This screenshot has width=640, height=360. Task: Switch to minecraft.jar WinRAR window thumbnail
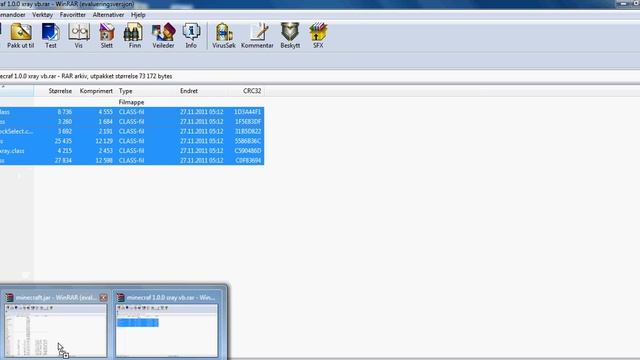pos(56,331)
